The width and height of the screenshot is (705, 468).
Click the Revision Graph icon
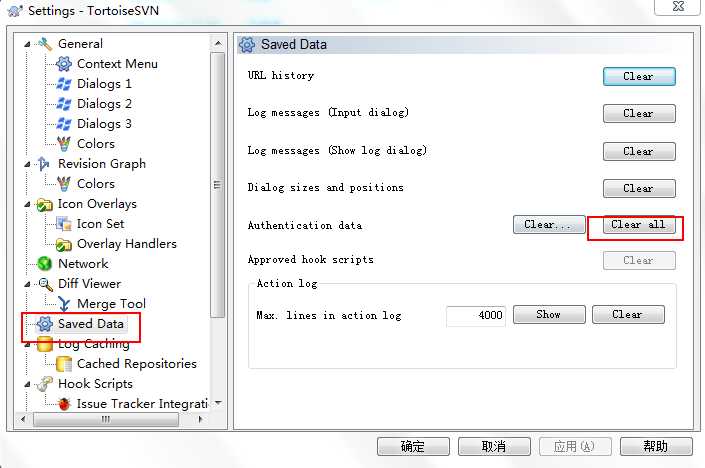(44, 164)
